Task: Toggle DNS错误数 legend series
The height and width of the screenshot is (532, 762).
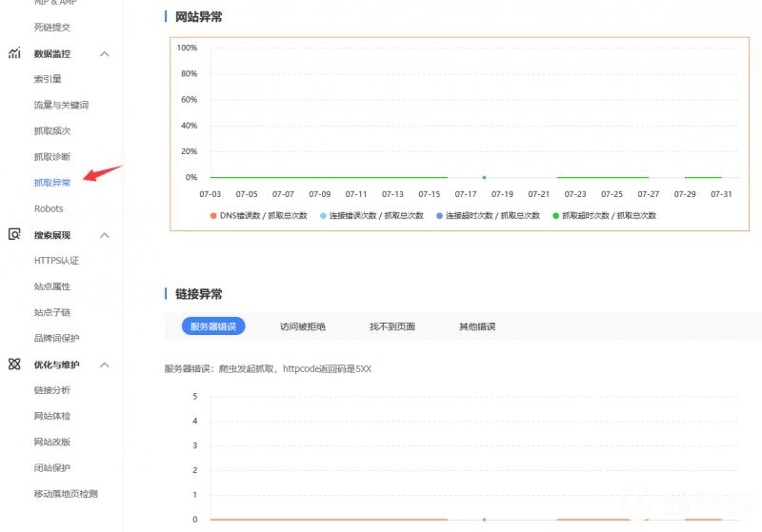Action: [257, 216]
